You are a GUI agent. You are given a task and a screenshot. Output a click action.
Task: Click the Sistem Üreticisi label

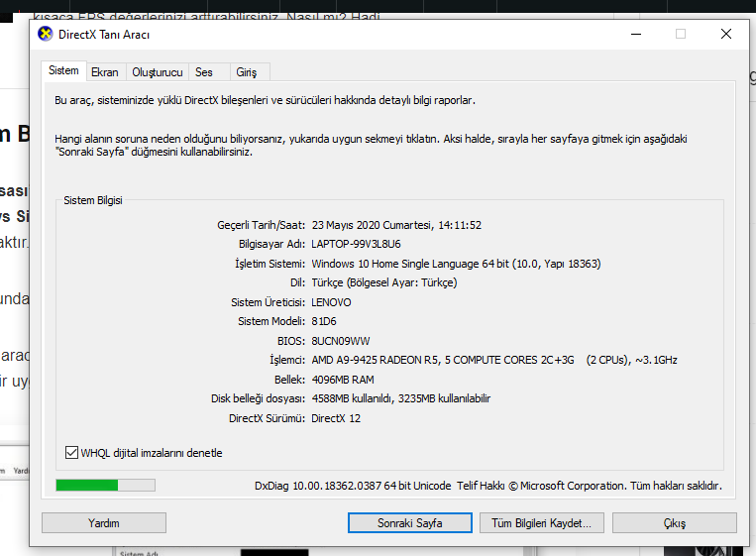coord(269,302)
